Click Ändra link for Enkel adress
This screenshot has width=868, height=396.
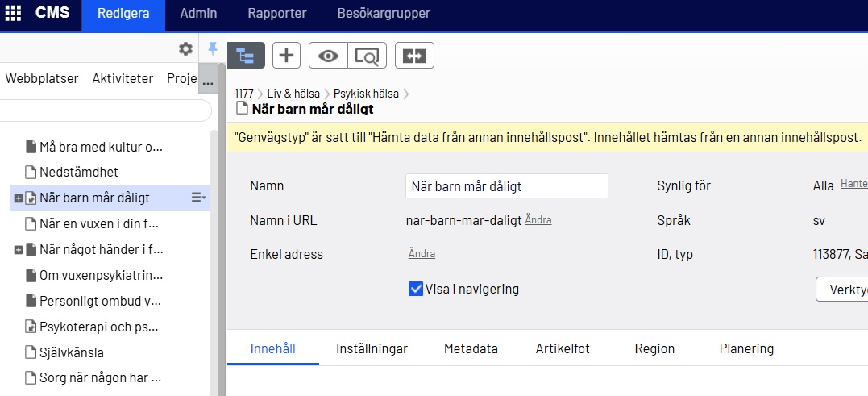[422, 253]
